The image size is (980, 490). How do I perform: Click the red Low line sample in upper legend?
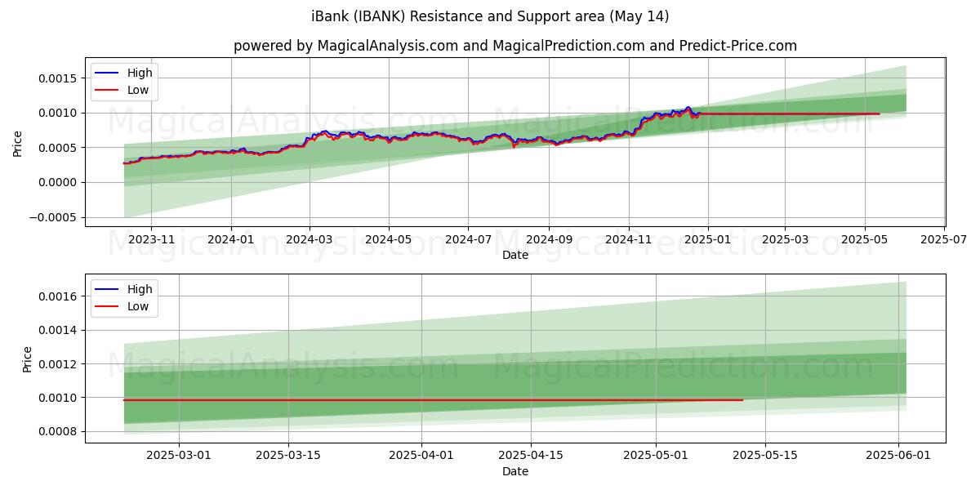(107, 91)
